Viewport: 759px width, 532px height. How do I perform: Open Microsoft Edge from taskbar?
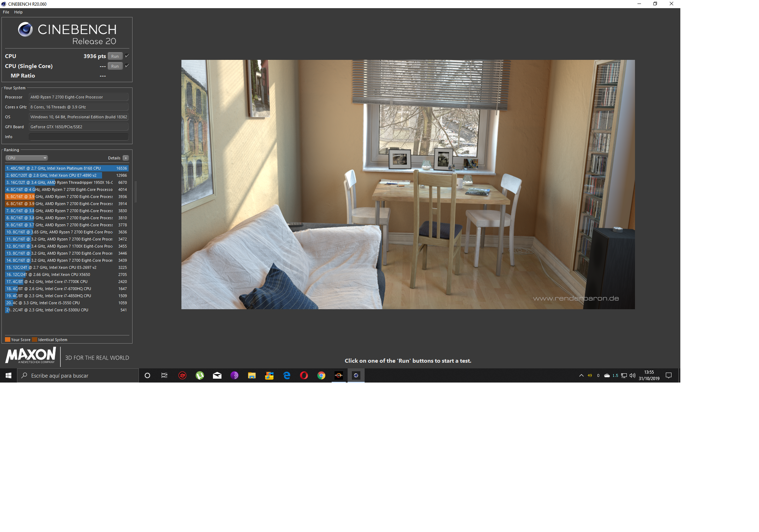[x=287, y=375]
